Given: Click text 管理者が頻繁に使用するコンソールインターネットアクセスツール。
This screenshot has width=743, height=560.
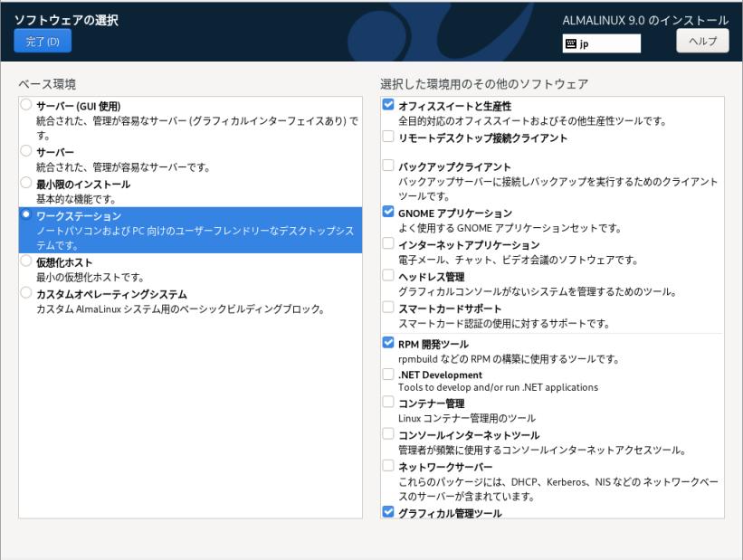Looking at the screenshot, I should pos(542,451).
